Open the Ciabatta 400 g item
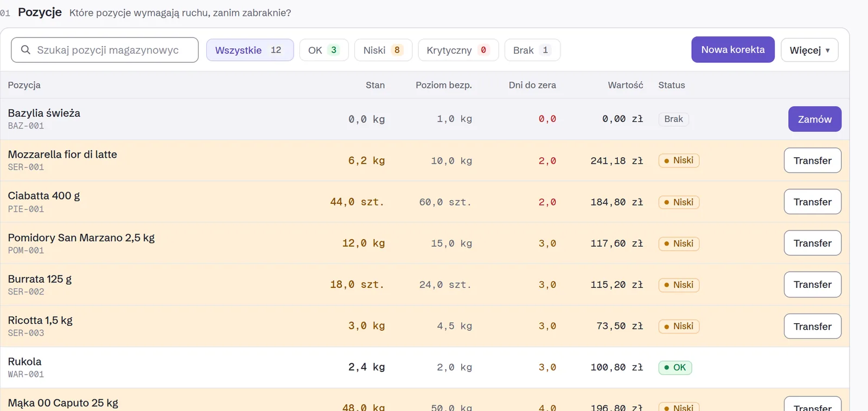Screen dimensions: 868x411 tap(44, 196)
